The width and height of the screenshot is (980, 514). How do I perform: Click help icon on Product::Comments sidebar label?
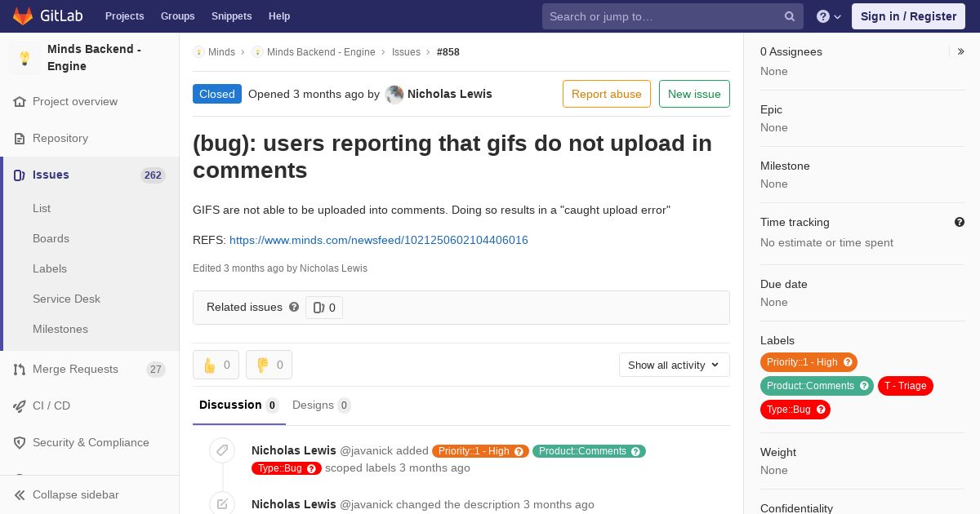click(864, 386)
